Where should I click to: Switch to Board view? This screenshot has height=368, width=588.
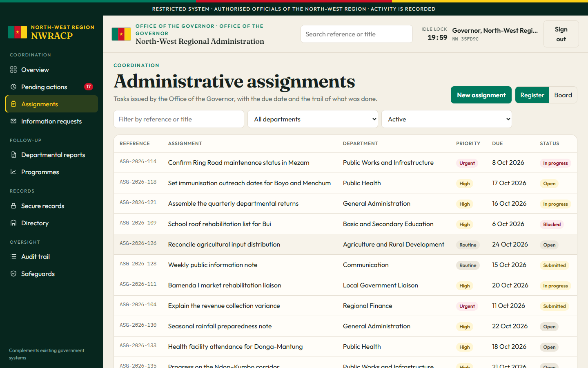pyautogui.click(x=563, y=95)
